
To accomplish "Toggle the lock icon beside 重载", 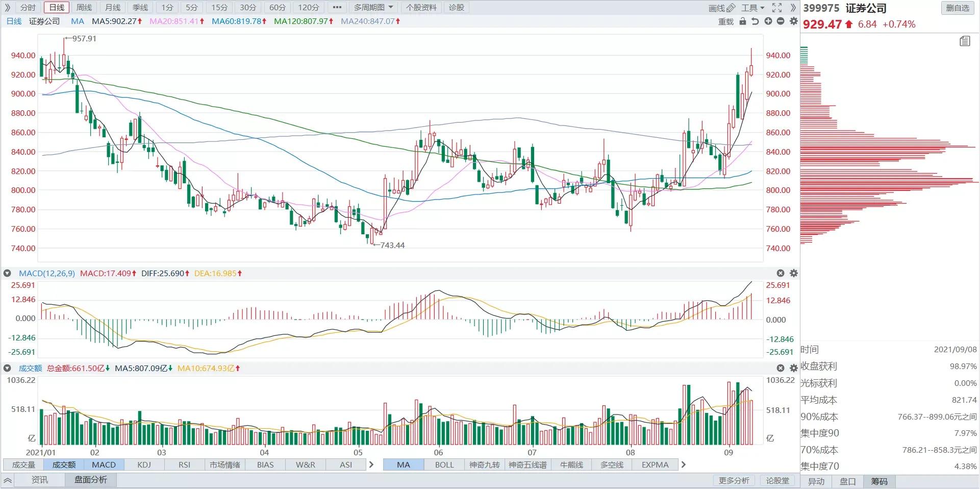I will click(743, 21).
